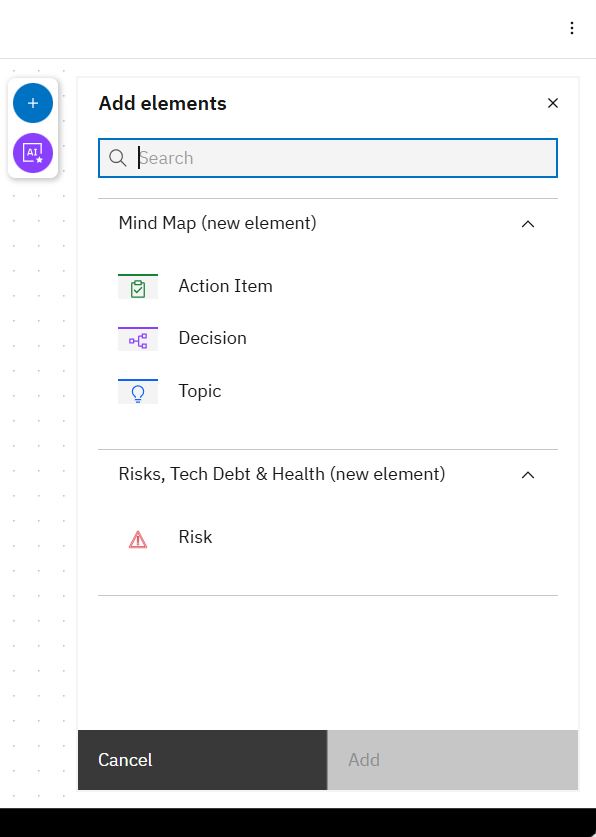The height and width of the screenshot is (837, 596).
Task: Open the purple AI assistant button
Action: pyautogui.click(x=33, y=153)
